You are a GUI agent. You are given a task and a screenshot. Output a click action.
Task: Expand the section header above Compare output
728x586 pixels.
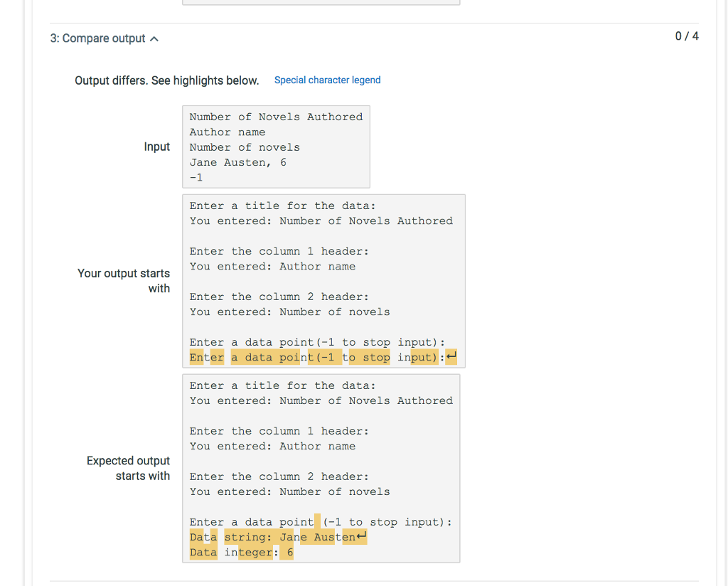[154, 39]
